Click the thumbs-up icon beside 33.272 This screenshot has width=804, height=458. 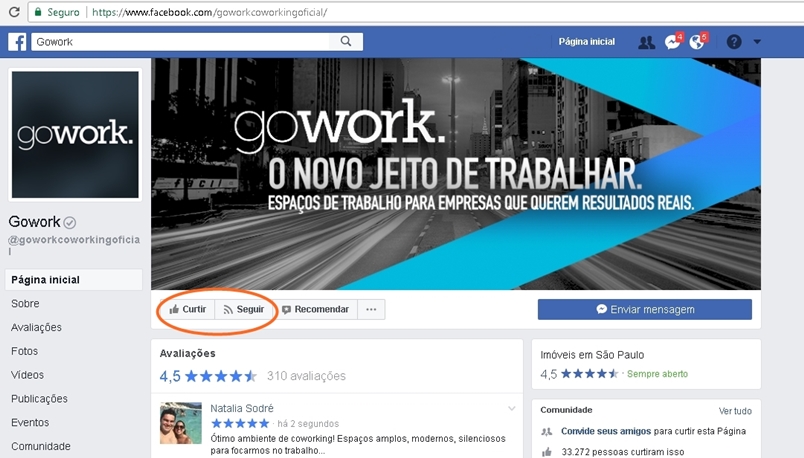[547, 452]
